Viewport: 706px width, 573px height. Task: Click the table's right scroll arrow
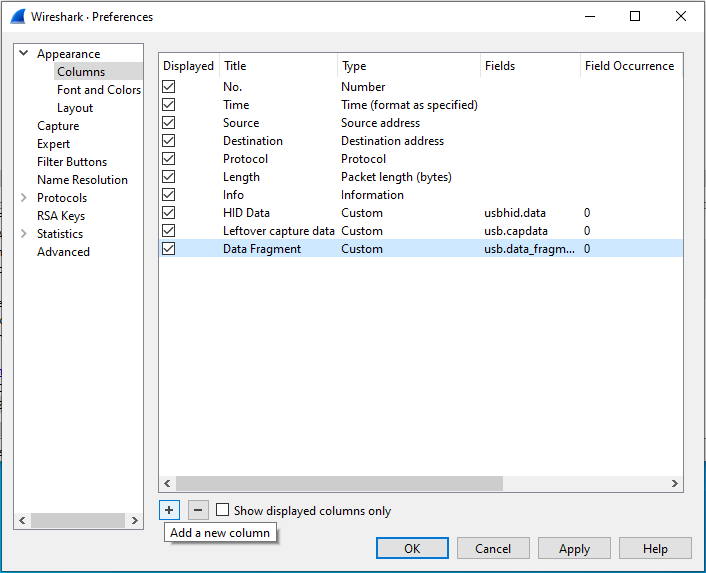(674, 483)
